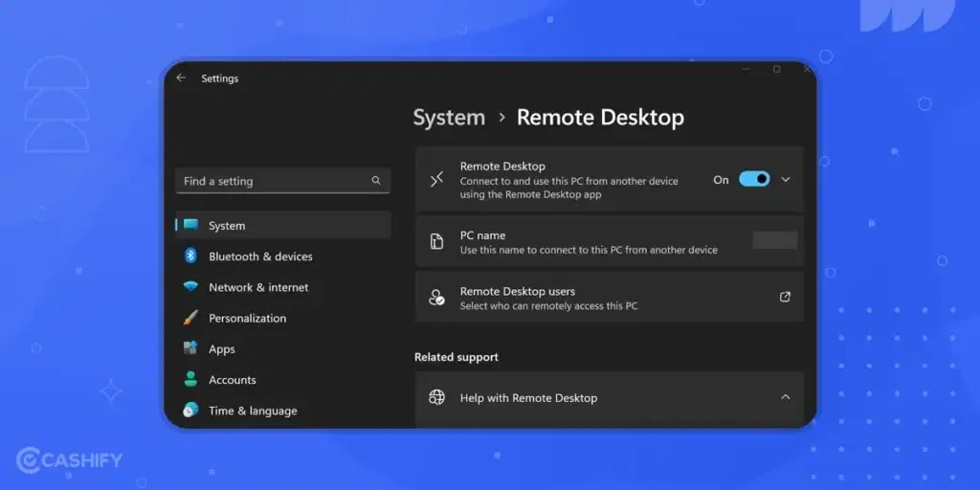
Task: Open Bluetooth & devices settings
Action: pyautogui.click(x=283, y=256)
